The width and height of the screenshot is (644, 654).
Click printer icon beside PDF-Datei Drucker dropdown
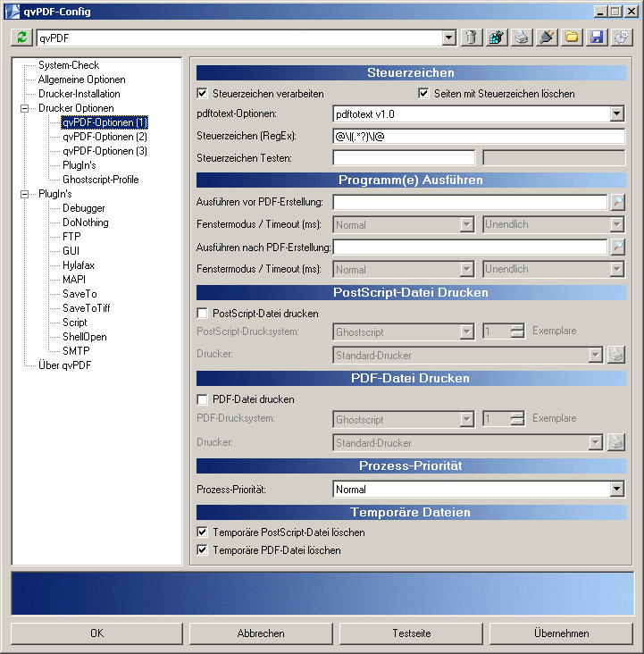point(616,442)
